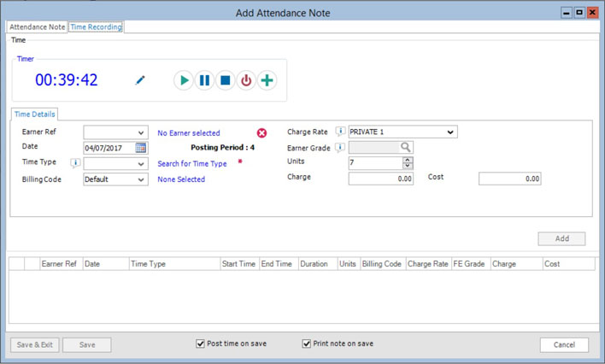Pause the running timer
This screenshot has height=364, width=605.
(204, 80)
